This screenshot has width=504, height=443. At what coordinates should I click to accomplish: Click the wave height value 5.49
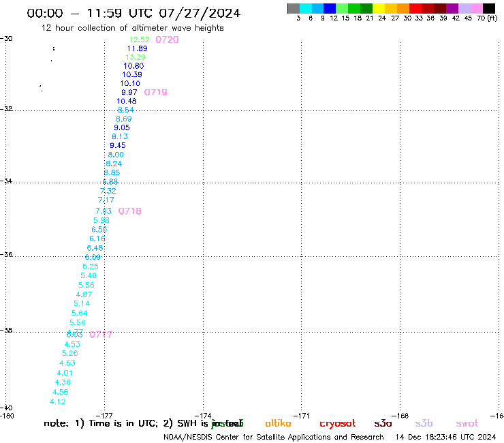(89, 276)
